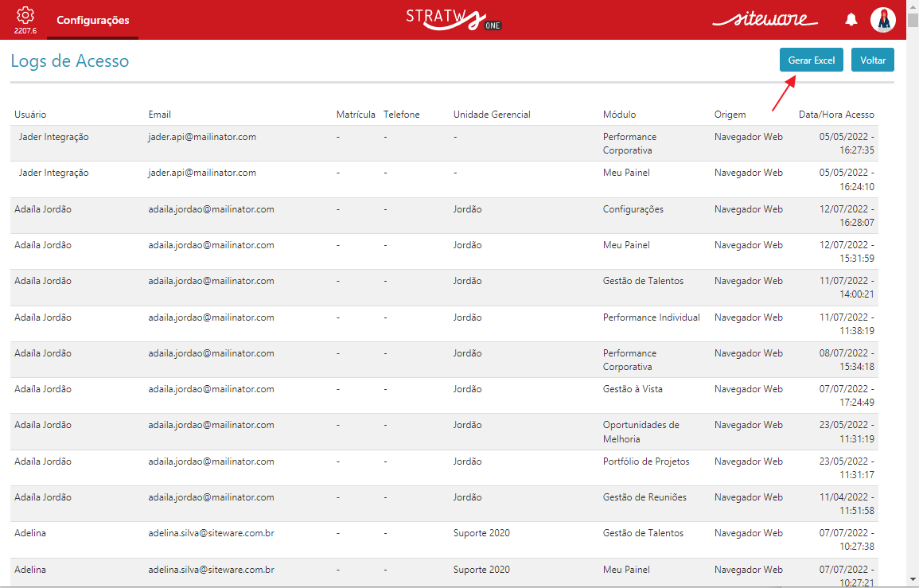The width and height of the screenshot is (919, 588).
Task: Click the Configurações module cell
Action: pos(633,209)
